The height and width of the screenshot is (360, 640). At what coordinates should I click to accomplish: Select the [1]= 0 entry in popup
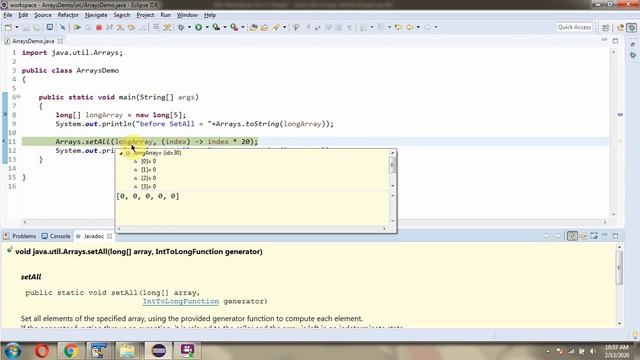pyautogui.click(x=149, y=170)
